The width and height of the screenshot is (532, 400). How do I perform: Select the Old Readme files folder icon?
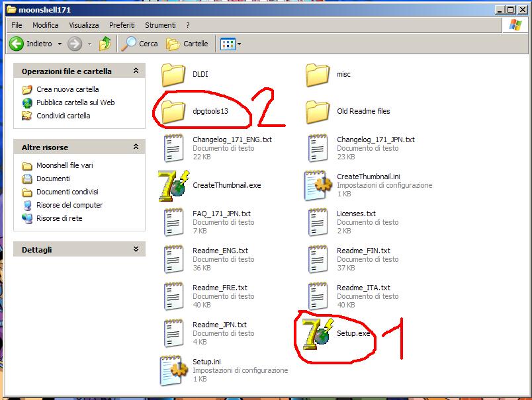pyautogui.click(x=317, y=112)
